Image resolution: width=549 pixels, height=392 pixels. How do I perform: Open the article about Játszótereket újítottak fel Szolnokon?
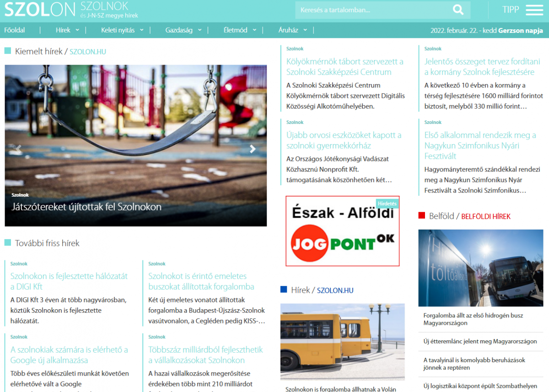tap(86, 207)
